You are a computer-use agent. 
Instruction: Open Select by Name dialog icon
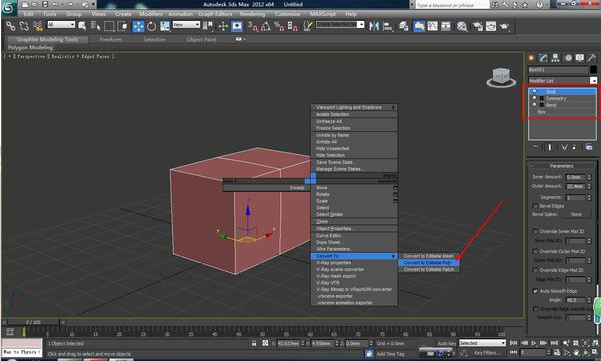pyautogui.click(x=95, y=26)
